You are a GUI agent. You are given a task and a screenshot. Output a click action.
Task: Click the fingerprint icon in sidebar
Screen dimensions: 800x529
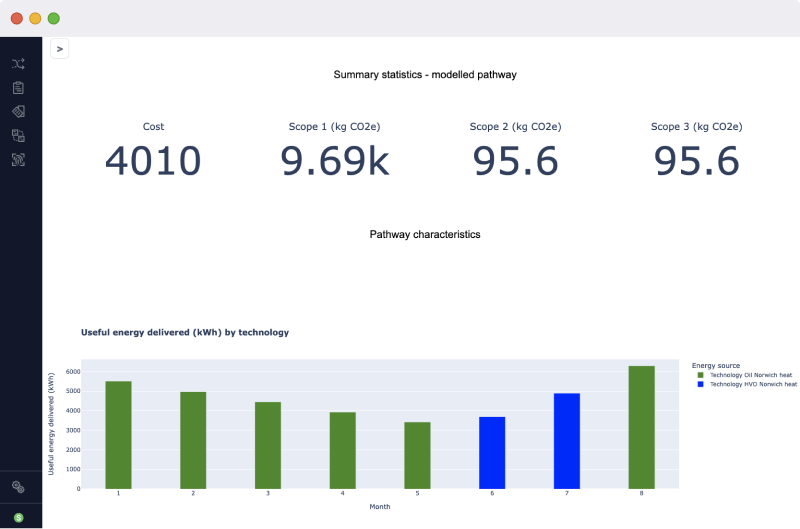[18, 159]
